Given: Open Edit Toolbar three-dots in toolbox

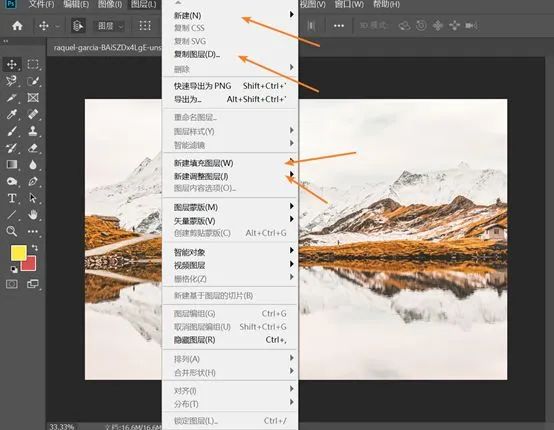Looking at the screenshot, I should [x=33, y=231].
